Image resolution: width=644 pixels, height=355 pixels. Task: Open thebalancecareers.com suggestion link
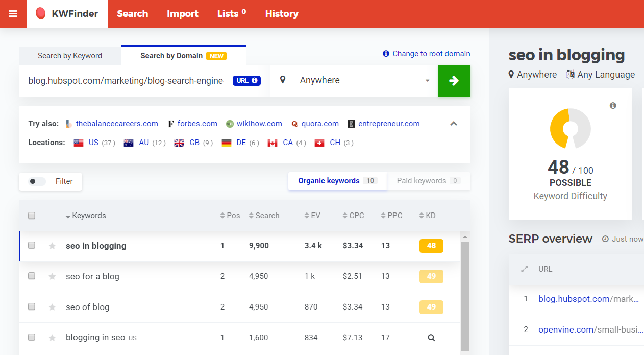(117, 124)
